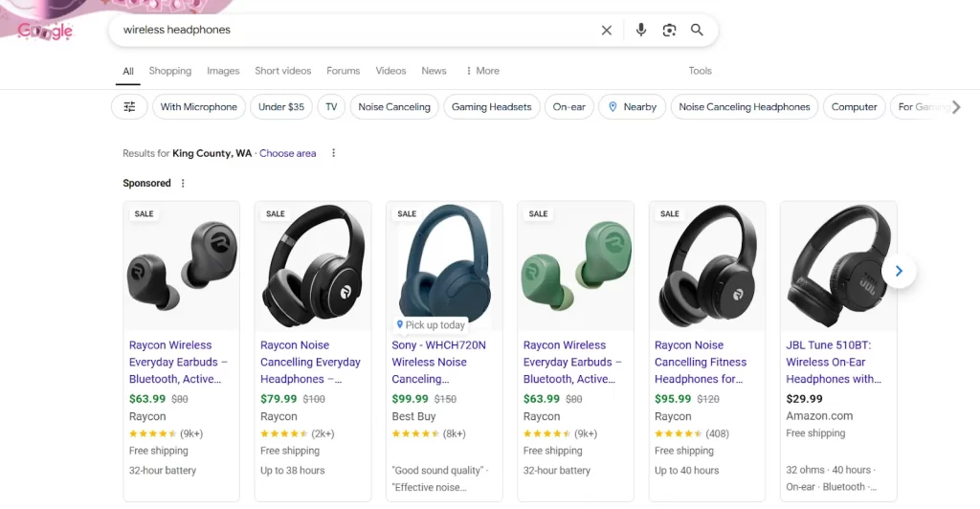The image size is (980, 509).
Task: Show next sponsored products with arrow
Action: click(x=899, y=271)
